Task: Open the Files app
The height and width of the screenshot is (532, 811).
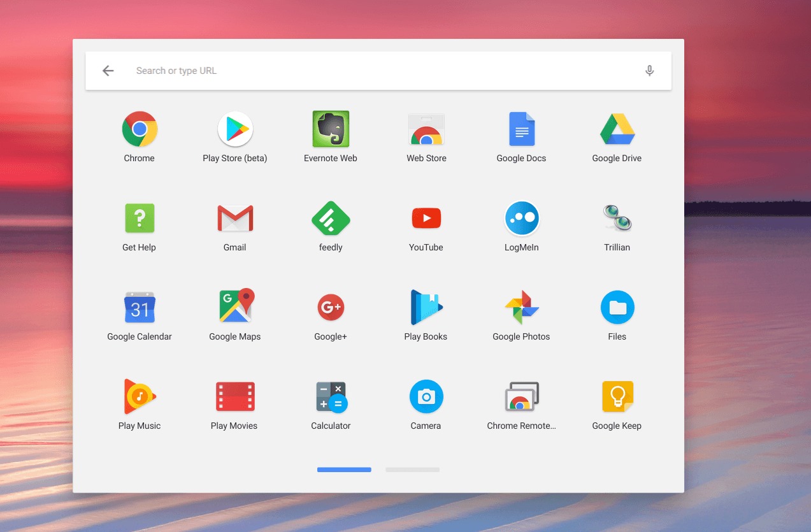Action: 617,308
